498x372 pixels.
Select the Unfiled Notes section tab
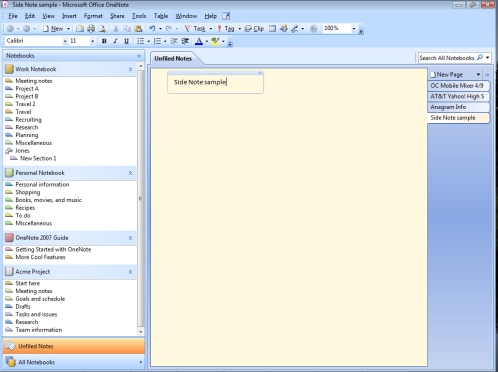pos(174,58)
